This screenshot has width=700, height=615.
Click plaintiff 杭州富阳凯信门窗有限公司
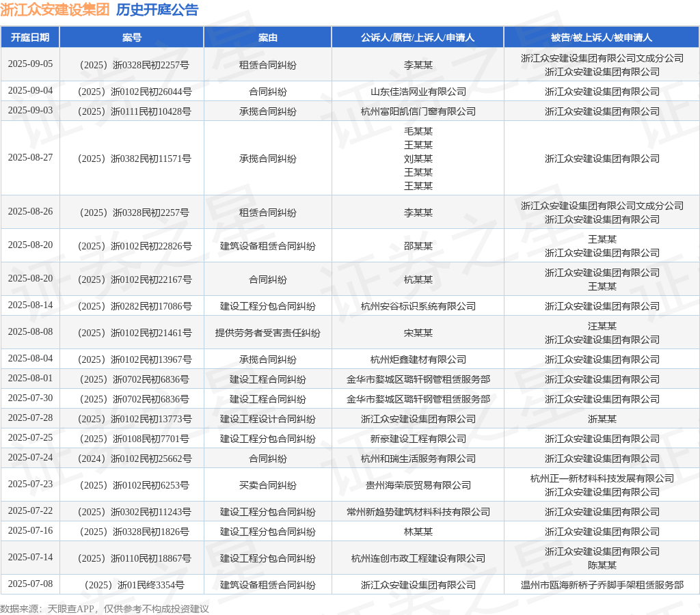click(418, 111)
